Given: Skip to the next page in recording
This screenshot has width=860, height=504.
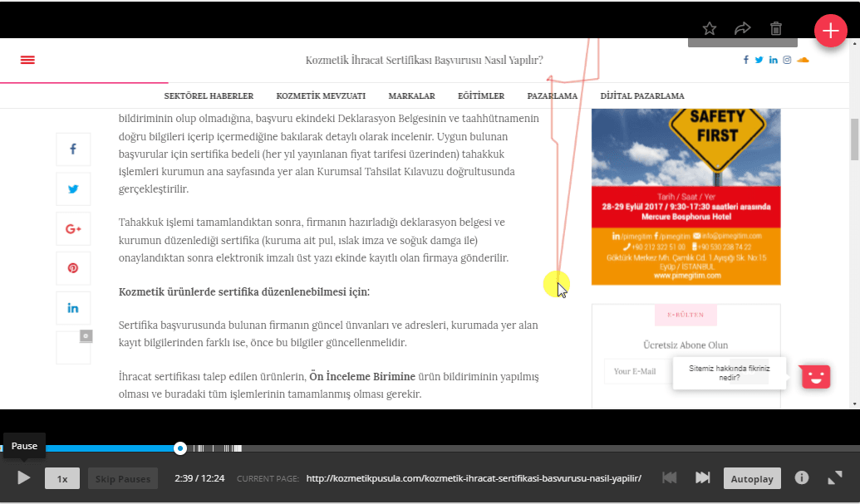Looking at the screenshot, I should point(702,477).
